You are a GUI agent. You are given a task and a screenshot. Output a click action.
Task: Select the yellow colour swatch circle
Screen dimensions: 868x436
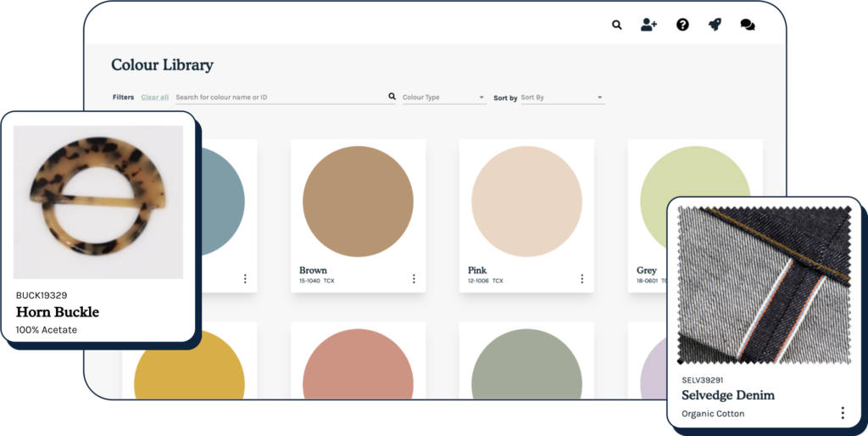189,366
